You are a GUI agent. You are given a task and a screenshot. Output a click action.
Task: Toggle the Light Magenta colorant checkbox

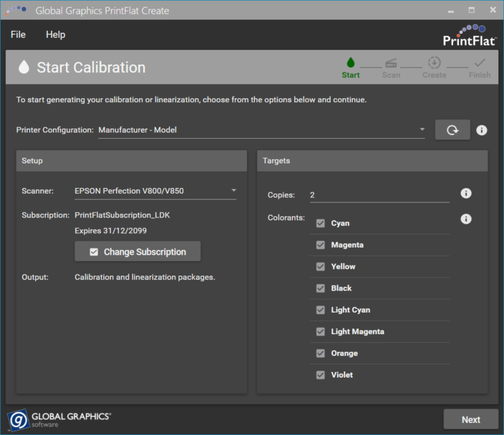(x=321, y=332)
